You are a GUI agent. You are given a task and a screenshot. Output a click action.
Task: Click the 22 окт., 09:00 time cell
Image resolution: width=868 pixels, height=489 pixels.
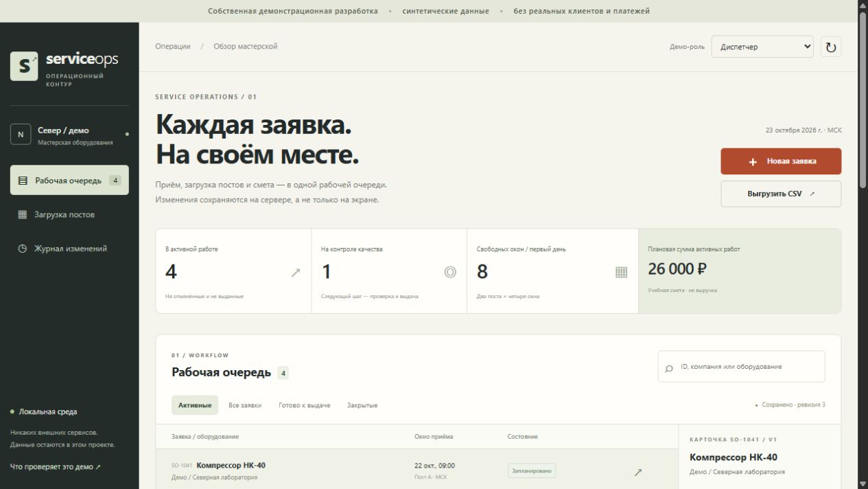(434, 466)
